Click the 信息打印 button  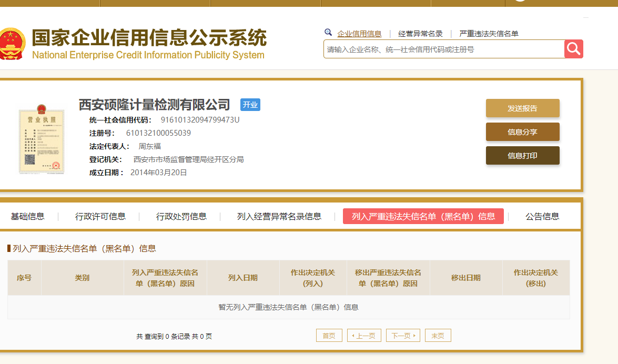(x=523, y=155)
